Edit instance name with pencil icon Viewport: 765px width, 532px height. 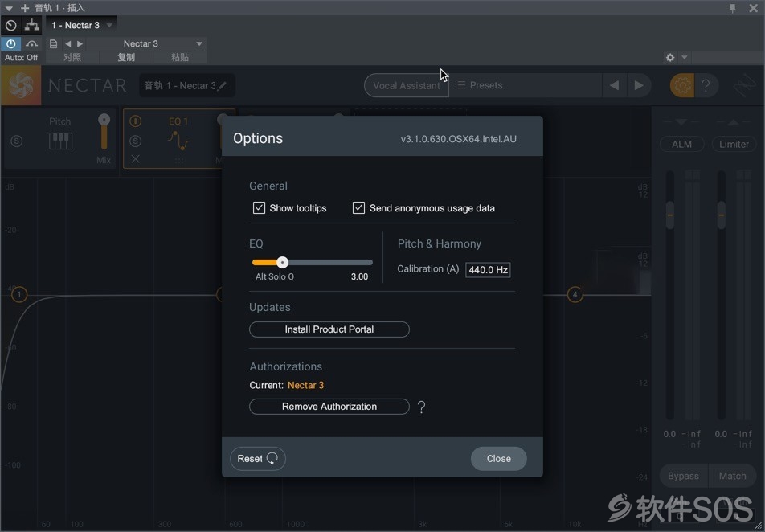[x=223, y=85]
